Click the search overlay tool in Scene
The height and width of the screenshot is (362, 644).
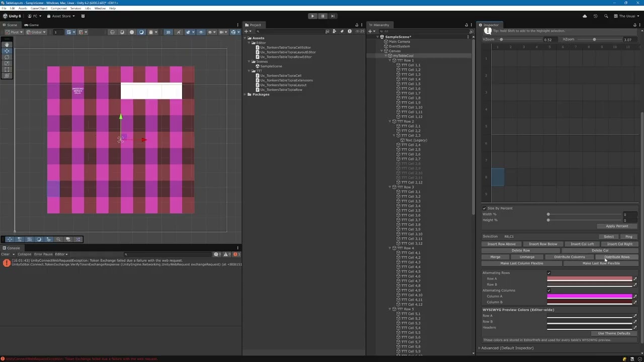pos(58,239)
